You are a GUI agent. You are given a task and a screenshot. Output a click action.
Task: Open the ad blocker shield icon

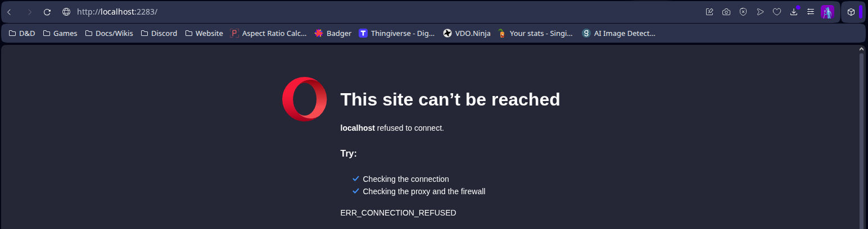(x=743, y=12)
